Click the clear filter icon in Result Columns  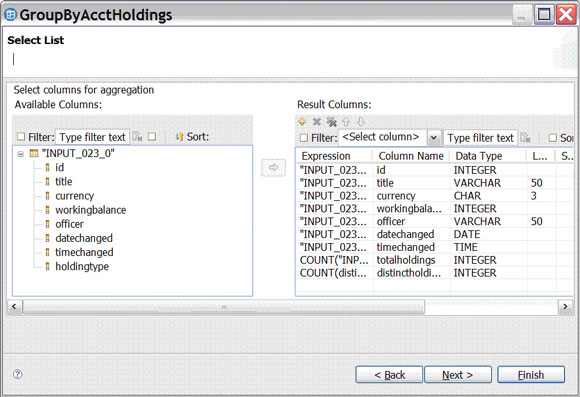[525, 138]
